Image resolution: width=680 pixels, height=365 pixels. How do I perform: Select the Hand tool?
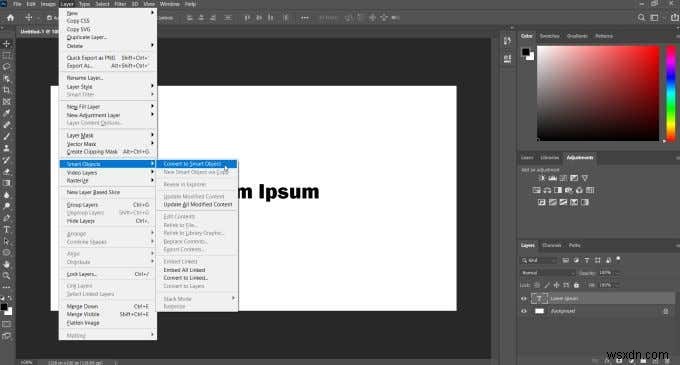(x=7, y=264)
